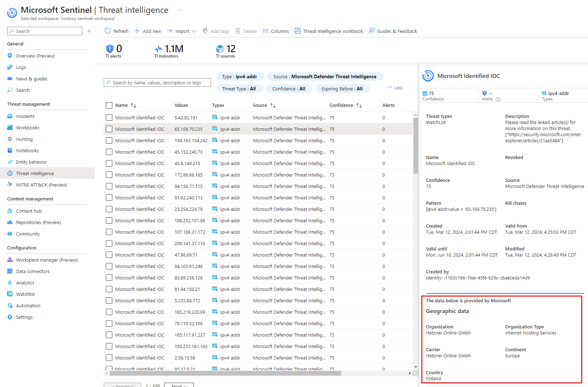Open Community in sidebar

pos(28,234)
